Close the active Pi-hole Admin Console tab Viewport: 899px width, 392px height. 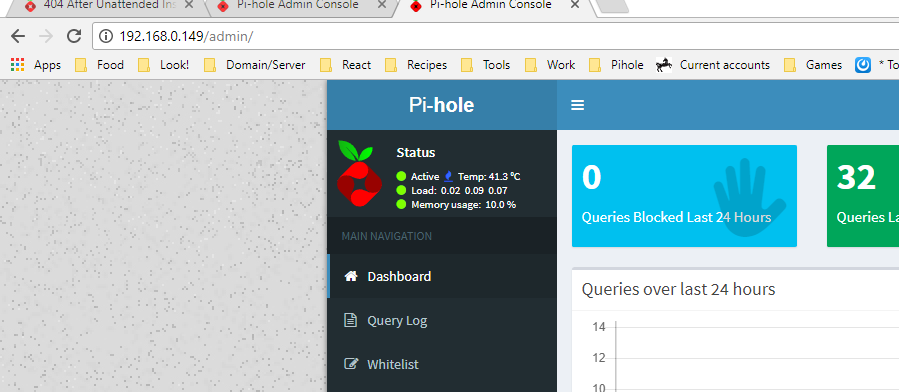click(575, 5)
